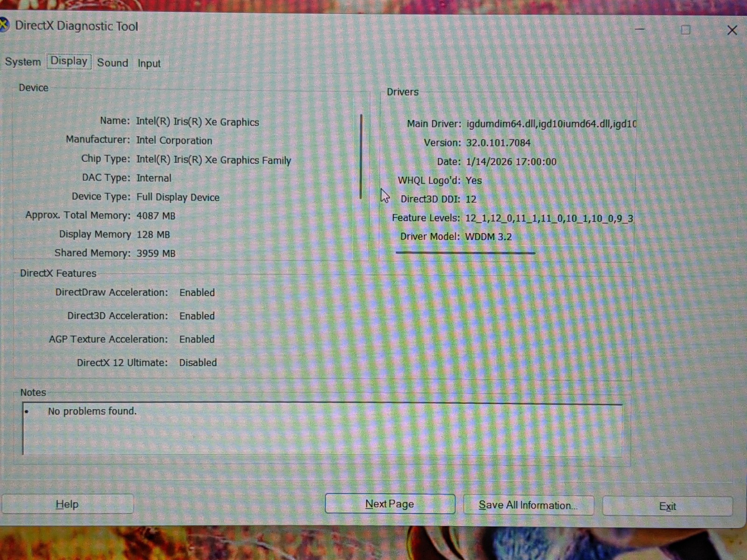Select driver version '32.0.101.7084'
The width and height of the screenshot is (747, 560).
point(498,143)
